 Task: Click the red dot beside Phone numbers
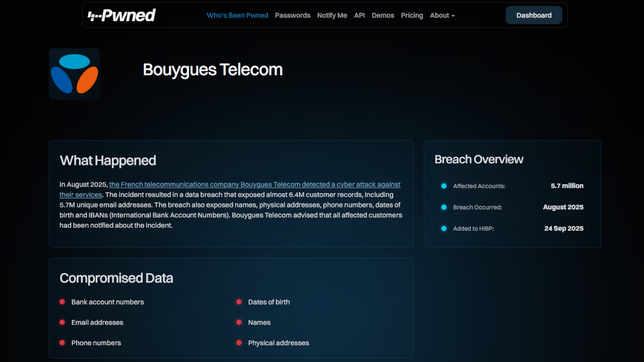click(62, 343)
